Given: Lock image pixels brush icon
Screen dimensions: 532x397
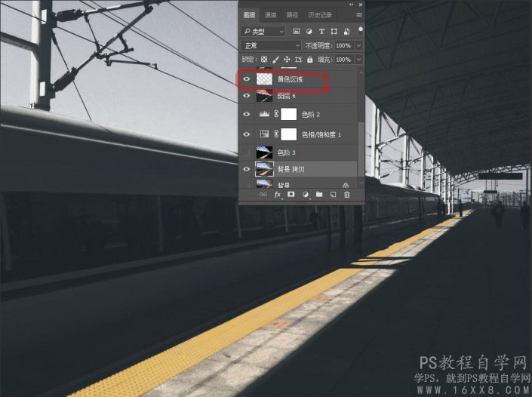Looking at the screenshot, I should point(275,60).
